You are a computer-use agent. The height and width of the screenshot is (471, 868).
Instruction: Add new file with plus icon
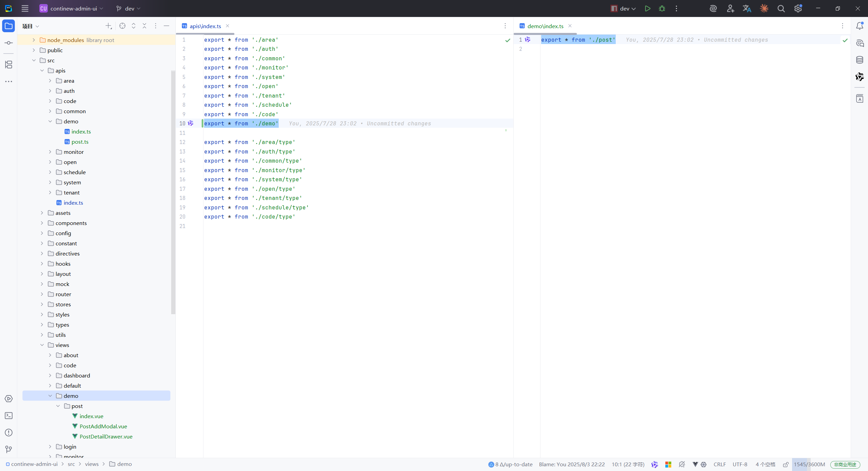click(x=108, y=26)
